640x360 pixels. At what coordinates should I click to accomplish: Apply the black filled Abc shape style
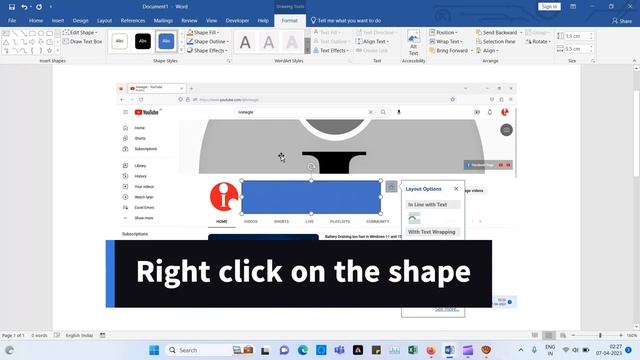point(143,41)
